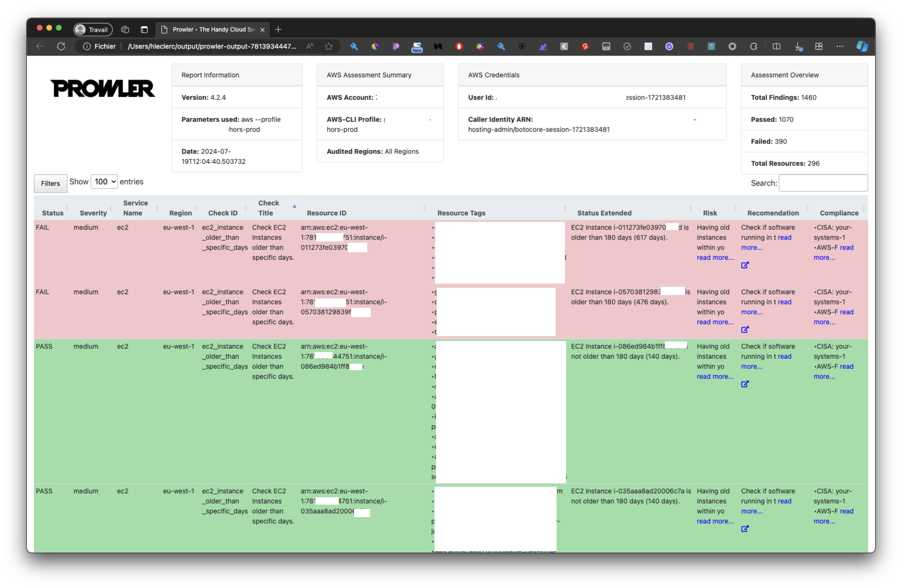Sort table by Severity column header
The height and width of the screenshot is (588, 902).
(93, 213)
